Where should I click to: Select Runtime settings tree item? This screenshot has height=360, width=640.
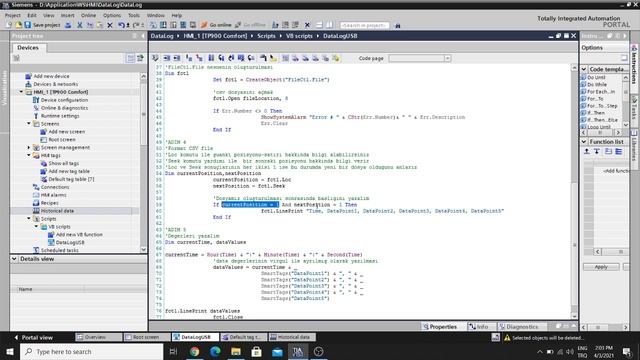pyautogui.click(x=60, y=116)
